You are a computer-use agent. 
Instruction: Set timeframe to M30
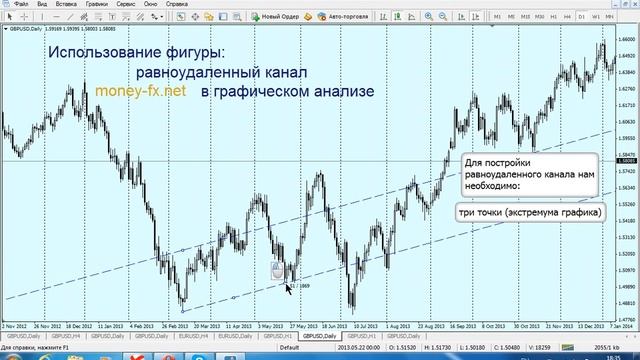click(540, 17)
